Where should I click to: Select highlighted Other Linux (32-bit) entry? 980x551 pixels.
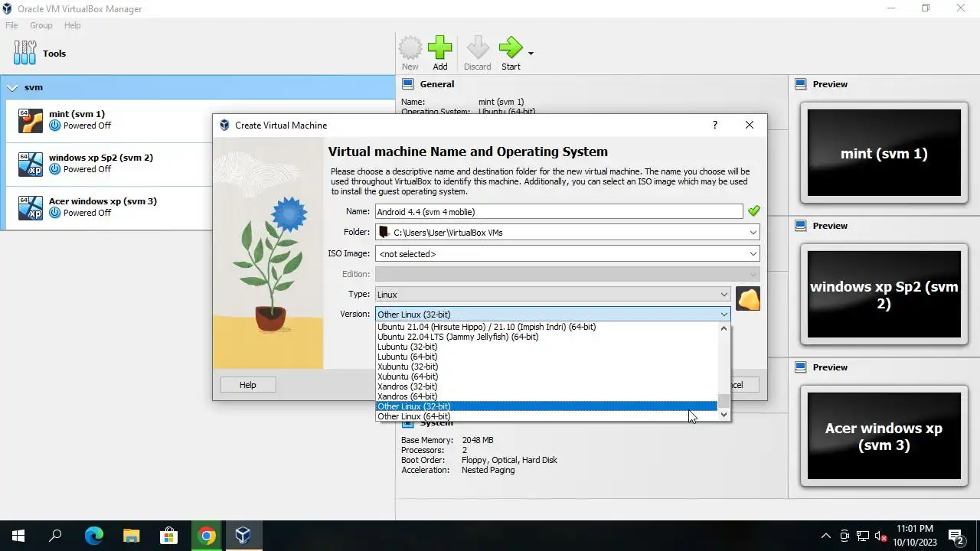(x=547, y=406)
